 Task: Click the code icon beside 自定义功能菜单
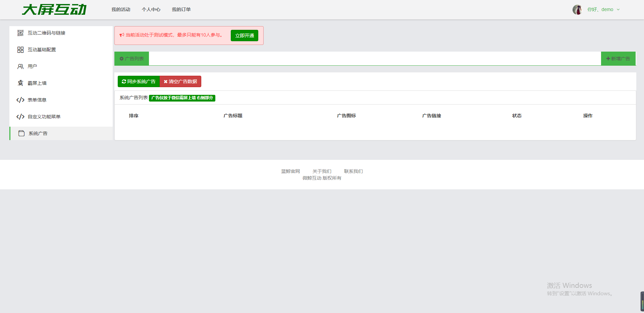point(20,117)
